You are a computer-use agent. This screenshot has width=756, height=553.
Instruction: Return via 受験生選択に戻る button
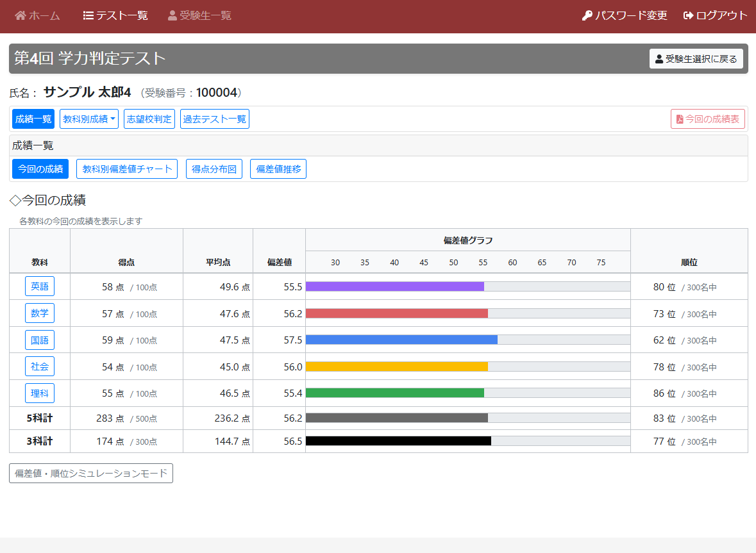tap(696, 59)
